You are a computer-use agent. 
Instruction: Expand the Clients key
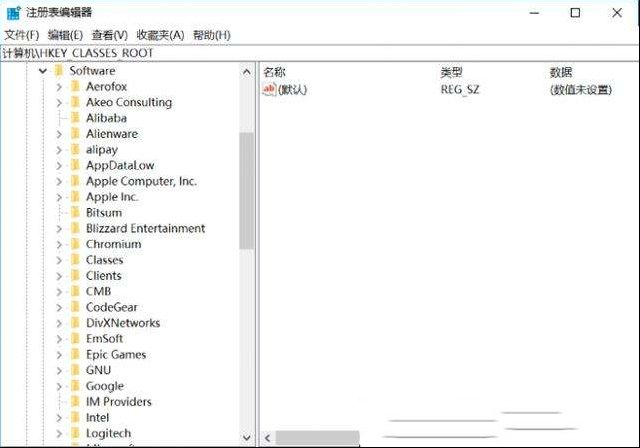59,276
